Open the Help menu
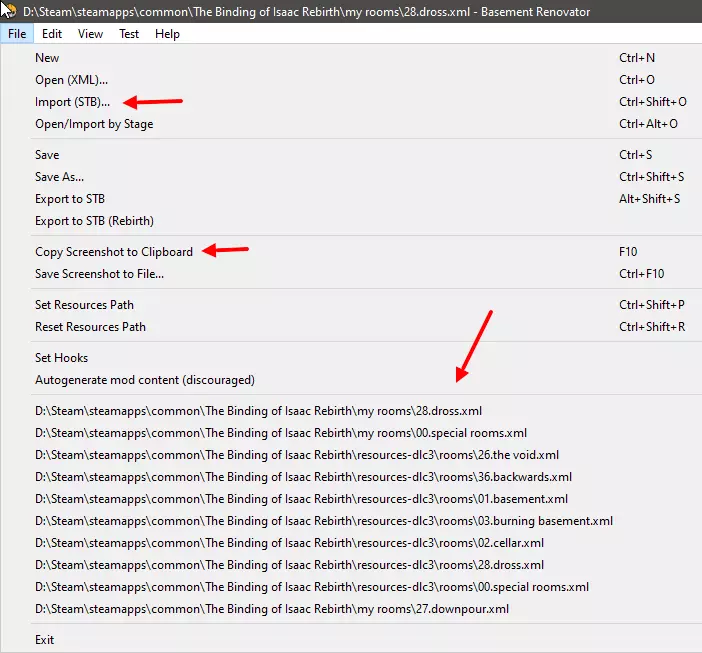The height and width of the screenshot is (653, 702). [x=167, y=34]
